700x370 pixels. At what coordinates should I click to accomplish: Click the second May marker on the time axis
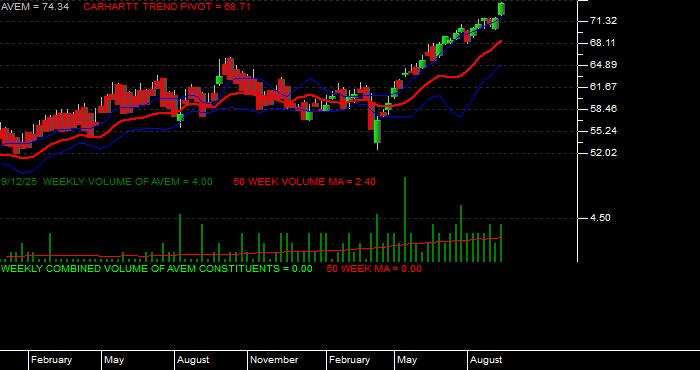407,360
